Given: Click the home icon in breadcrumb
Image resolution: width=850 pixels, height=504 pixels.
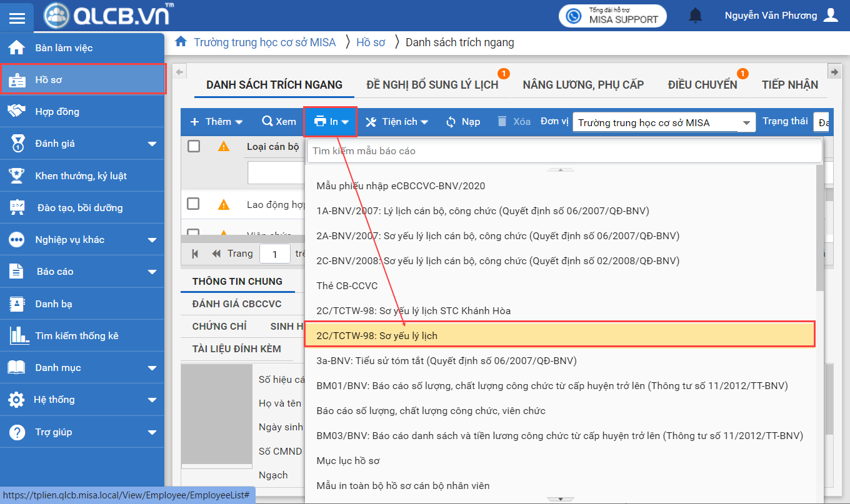Looking at the screenshot, I should click(181, 42).
